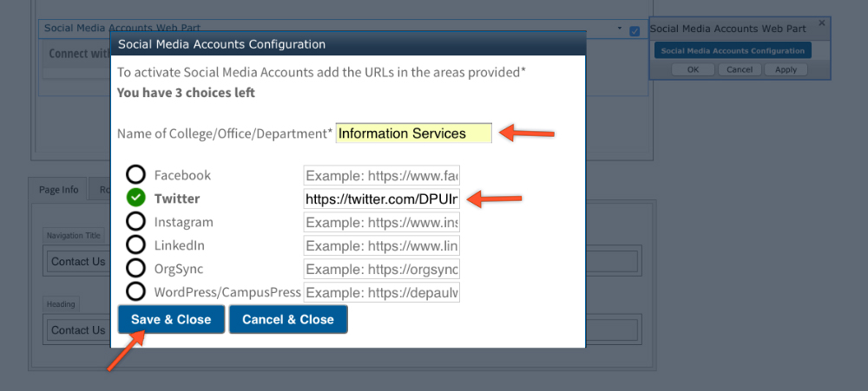Open the web part header dropdown arrow
The image size is (868, 391).
[620, 29]
